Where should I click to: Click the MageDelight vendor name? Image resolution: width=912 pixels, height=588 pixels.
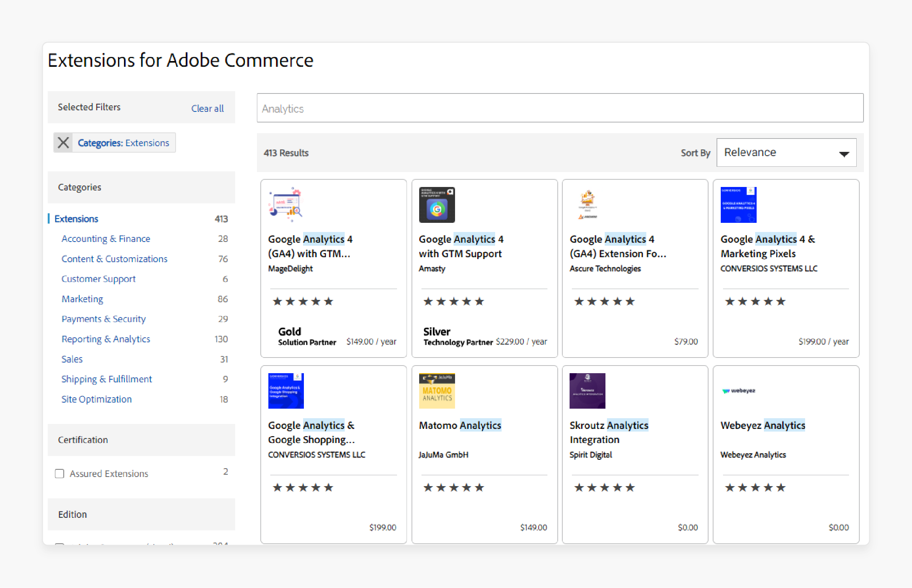coord(290,268)
